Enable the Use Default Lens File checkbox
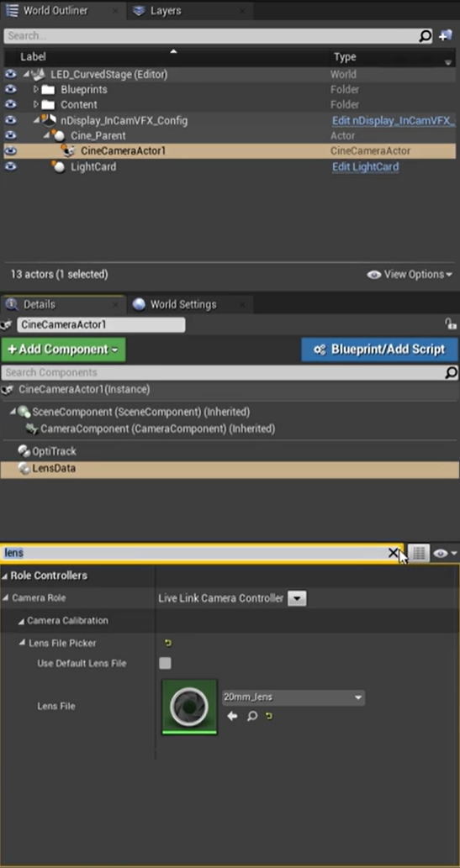The width and height of the screenshot is (460, 868). (165, 663)
